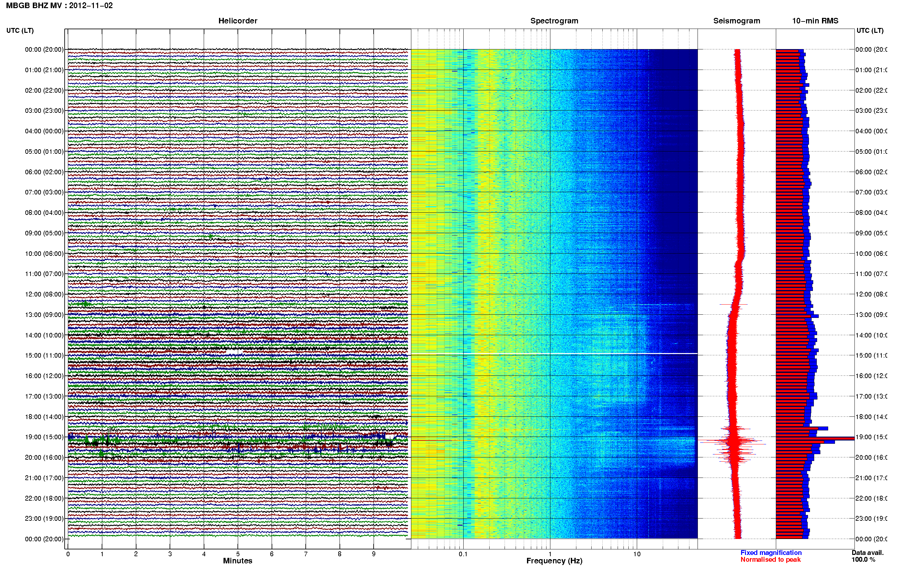The width and height of the screenshot is (924, 578).
Task: Select left time label '08:00 (04:00)'
Action: click(x=44, y=213)
